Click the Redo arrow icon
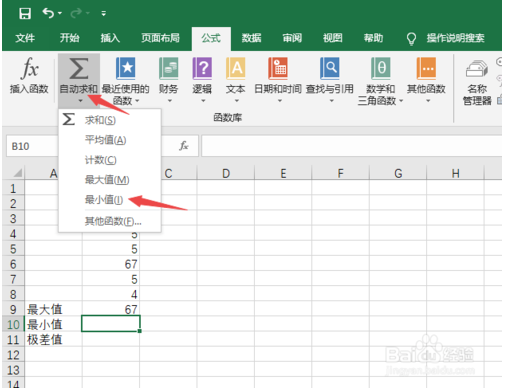 [x=76, y=13]
